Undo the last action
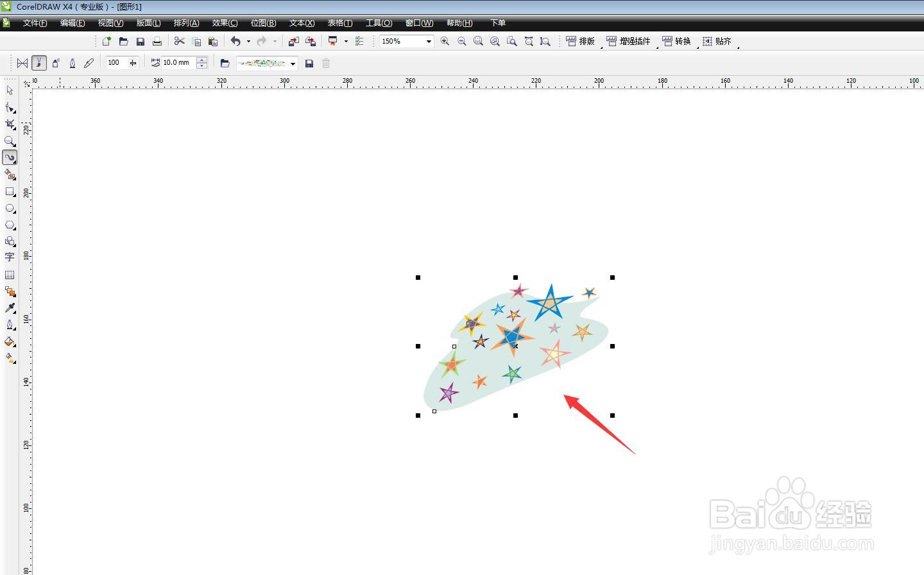This screenshot has width=924, height=575. (235, 41)
